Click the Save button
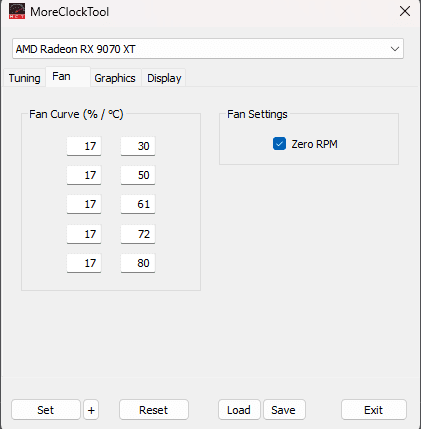The width and height of the screenshot is (421, 429). click(x=284, y=410)
